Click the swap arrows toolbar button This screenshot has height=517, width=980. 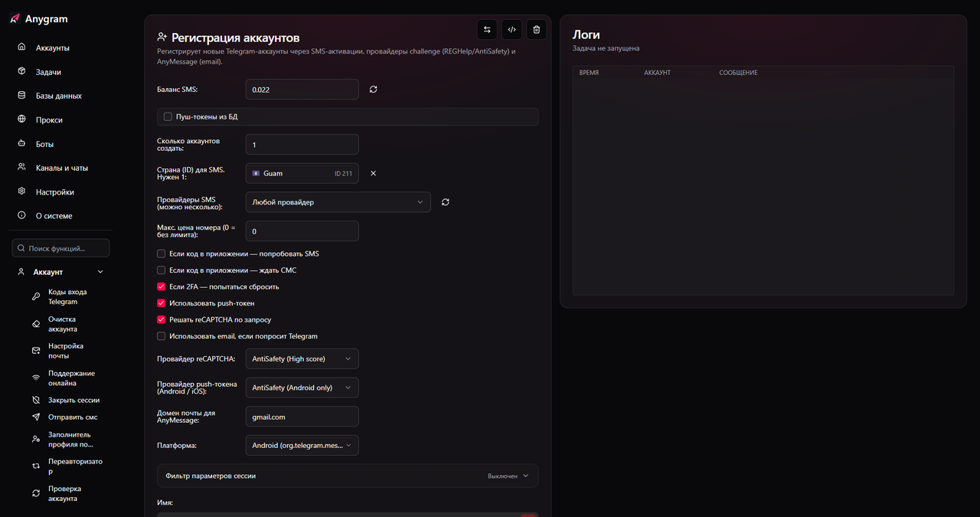(x=487, y=30)
